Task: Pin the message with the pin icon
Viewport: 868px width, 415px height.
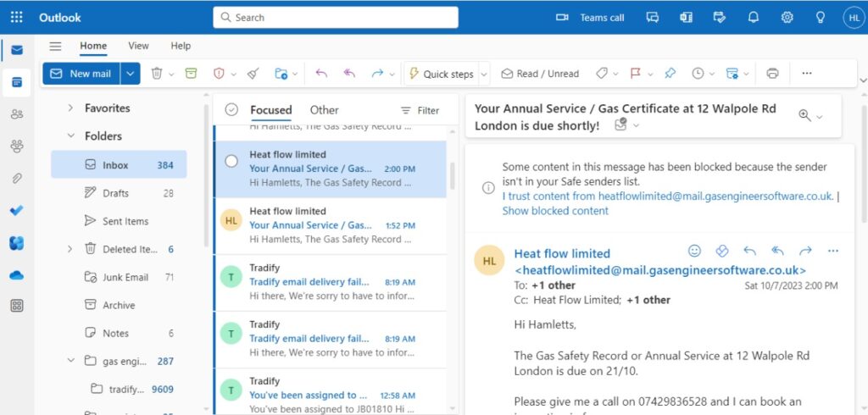Action: point(670,74)
